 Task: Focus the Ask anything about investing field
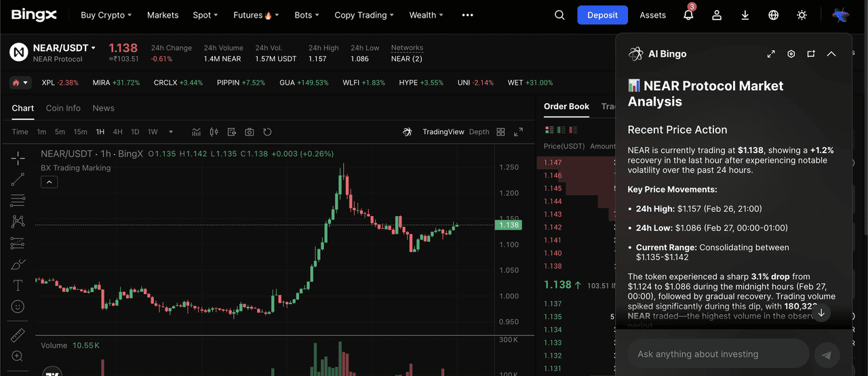point(718,354)
